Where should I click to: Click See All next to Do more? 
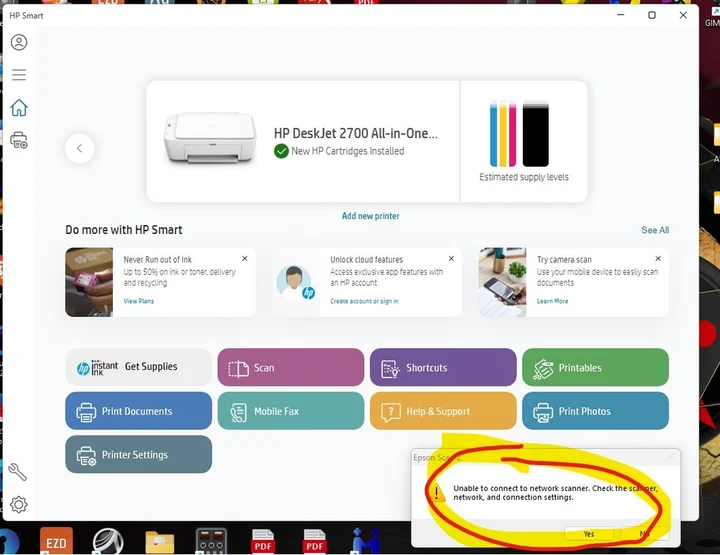click(655, 230)
